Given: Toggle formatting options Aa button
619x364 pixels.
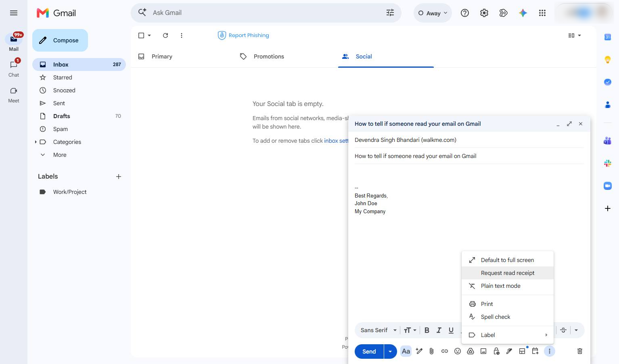Looking at the screenshot, I should (406, 351).
